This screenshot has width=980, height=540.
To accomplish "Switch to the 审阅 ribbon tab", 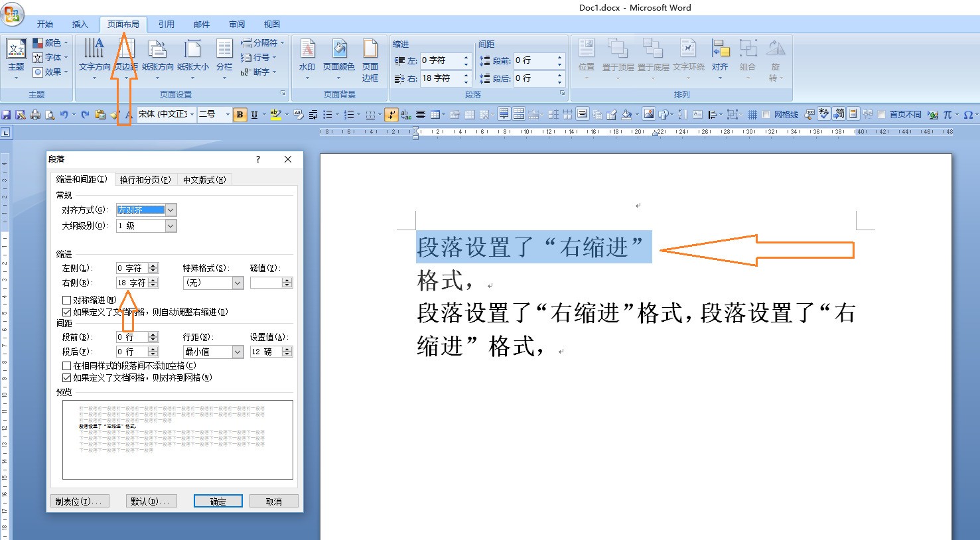I will (x=237, y=24).
